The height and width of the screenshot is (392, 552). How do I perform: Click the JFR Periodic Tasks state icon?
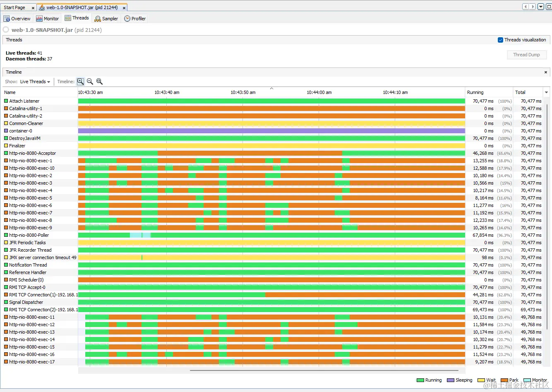[x=6, y=243]
